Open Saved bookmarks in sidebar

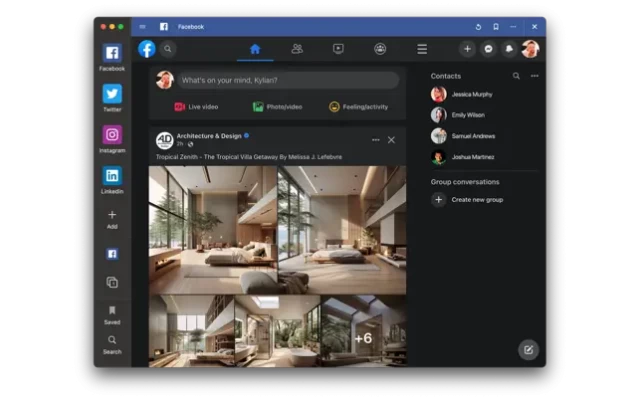(112, 311)
